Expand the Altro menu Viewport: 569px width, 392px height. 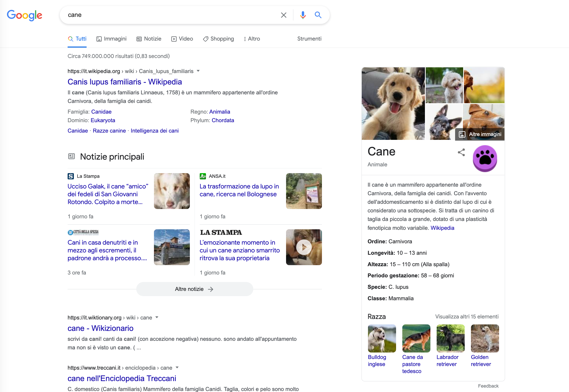[x=252, y=39]
